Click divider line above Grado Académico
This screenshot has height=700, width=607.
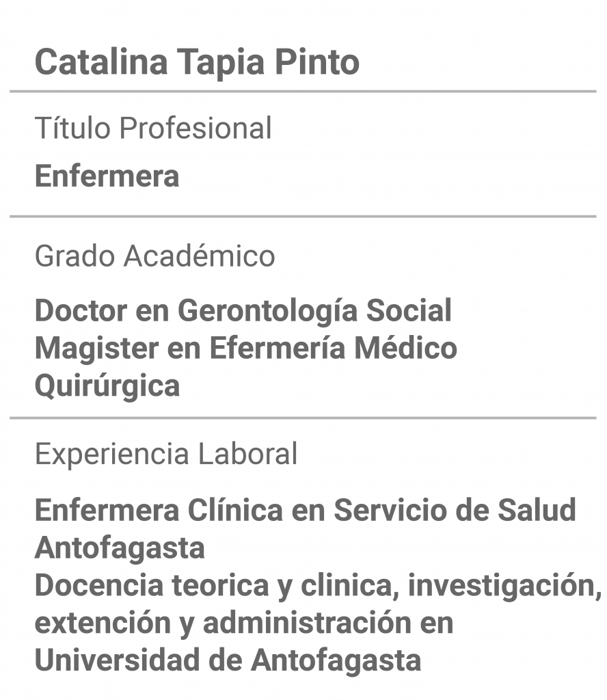(x=303, y=217)
